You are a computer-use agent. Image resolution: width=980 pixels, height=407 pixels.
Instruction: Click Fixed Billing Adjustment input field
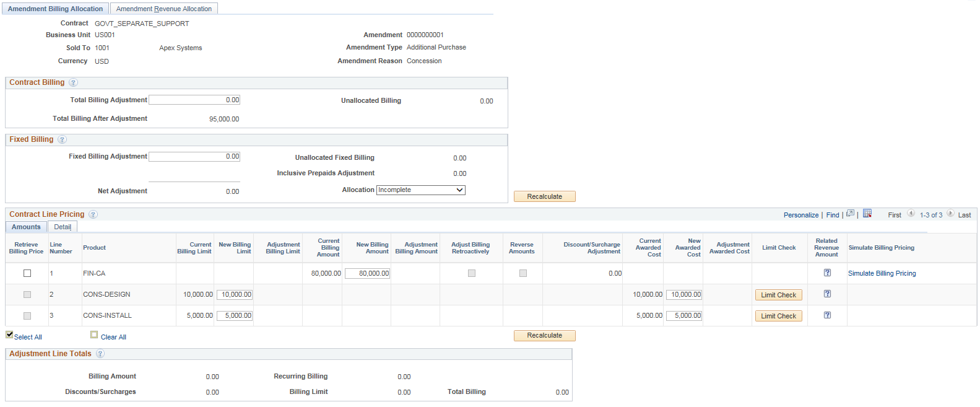194,157
